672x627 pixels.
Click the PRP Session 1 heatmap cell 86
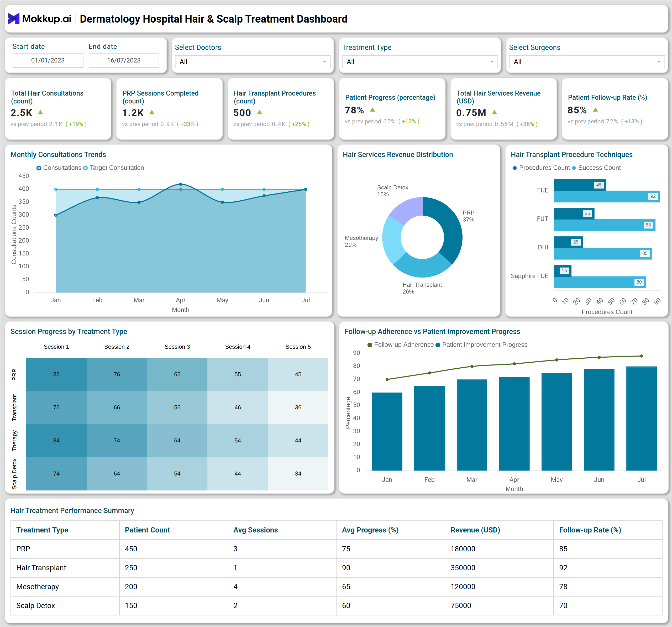coord(56,374)
